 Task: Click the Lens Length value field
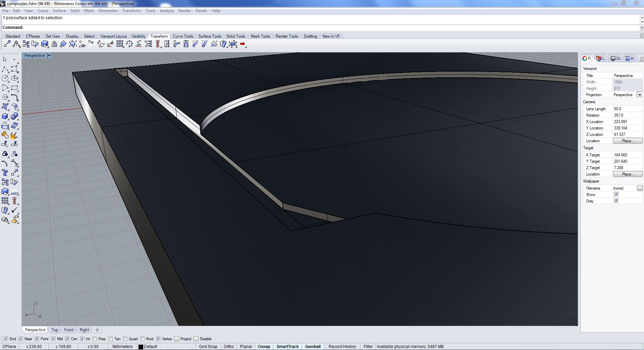(x=627, y=109)
